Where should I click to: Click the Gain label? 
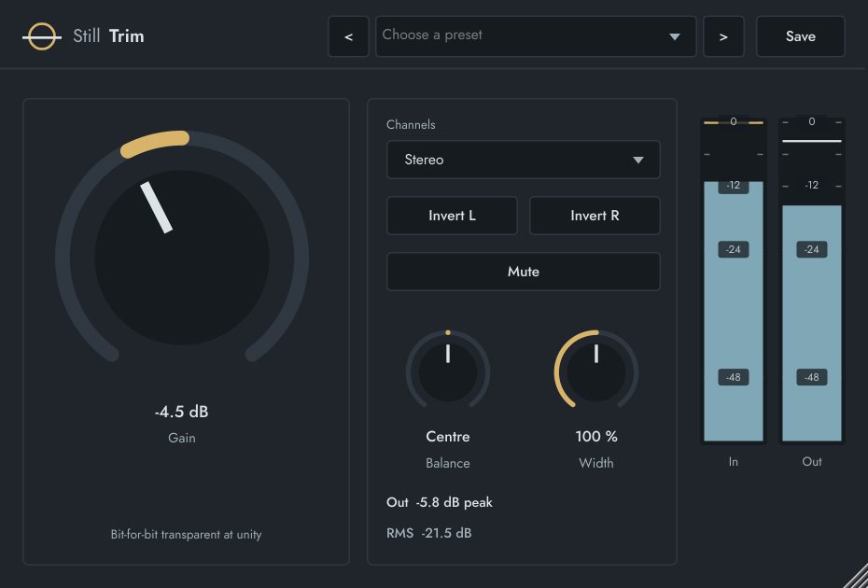click(x=182, y=438)
